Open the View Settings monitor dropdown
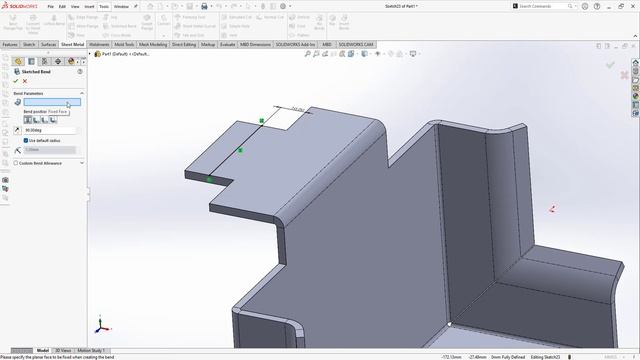 [x=414, y=54]
